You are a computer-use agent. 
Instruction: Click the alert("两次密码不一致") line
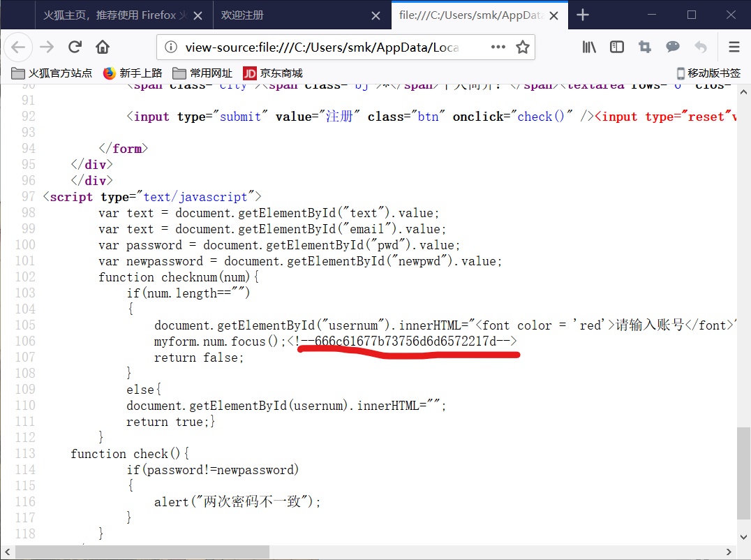click(x=237, y=501)
